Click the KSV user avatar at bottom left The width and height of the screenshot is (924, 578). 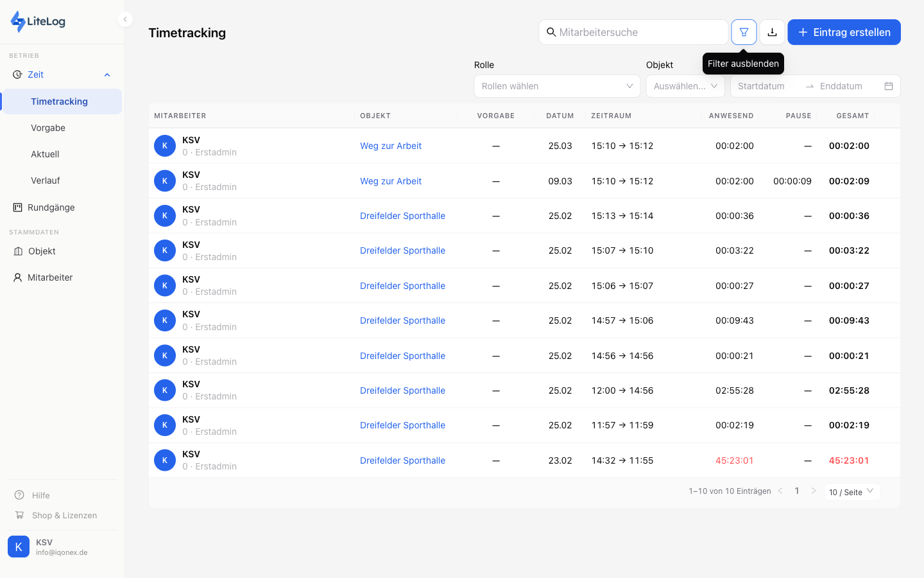click(x=19, y=547)
